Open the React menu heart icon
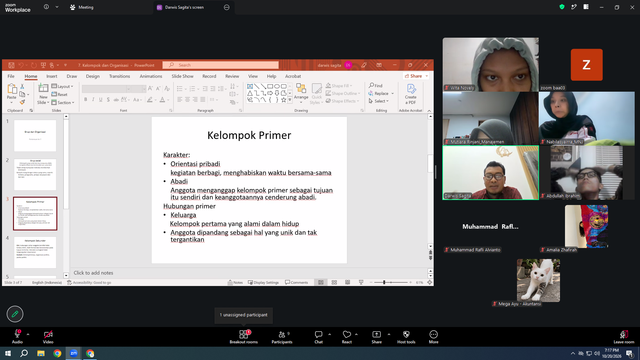This screenshot has height=360, width=640. [347, 334]
